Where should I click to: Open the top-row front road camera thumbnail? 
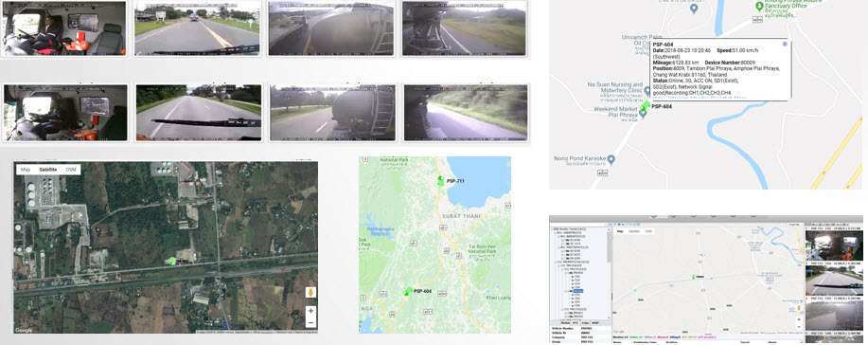[x=197, y=27]
